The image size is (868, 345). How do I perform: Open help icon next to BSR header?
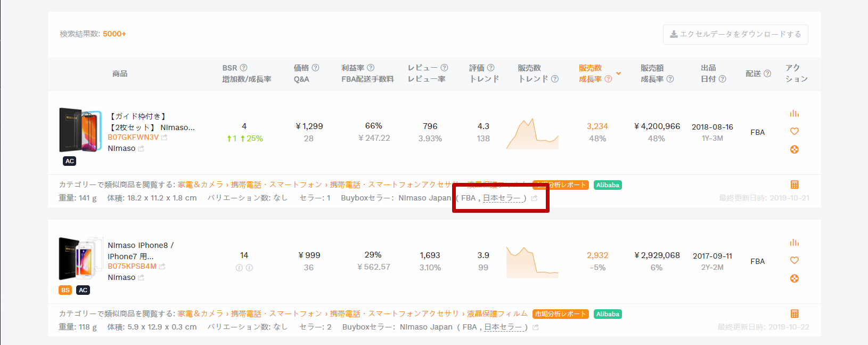(x=243, y=68)
